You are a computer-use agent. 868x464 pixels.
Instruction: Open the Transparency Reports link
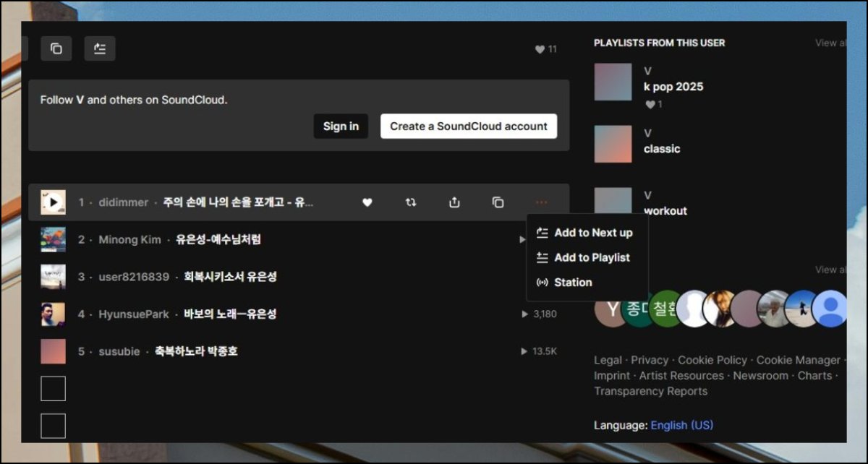click(x=651, y=391)
